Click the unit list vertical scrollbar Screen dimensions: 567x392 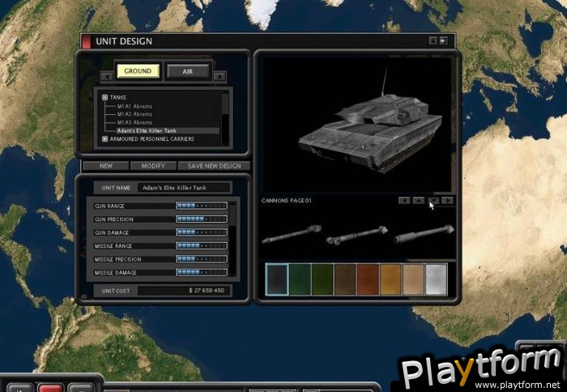click(225, 117)
